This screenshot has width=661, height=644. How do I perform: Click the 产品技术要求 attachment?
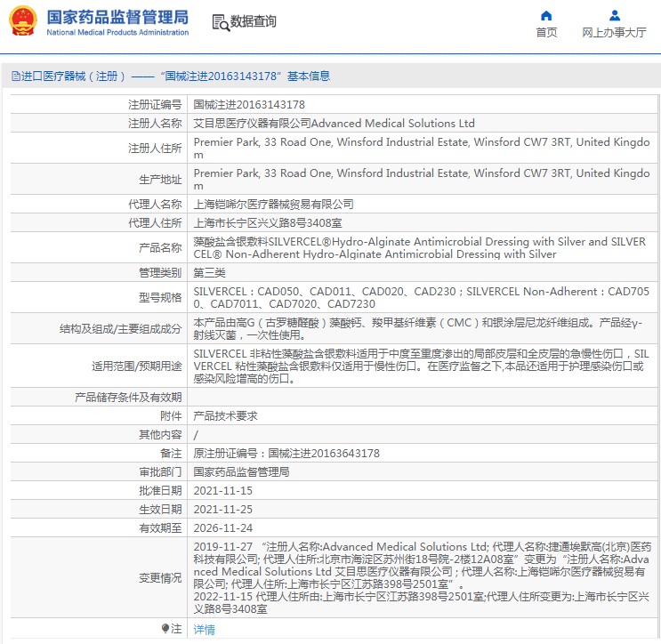coord(225,416)
